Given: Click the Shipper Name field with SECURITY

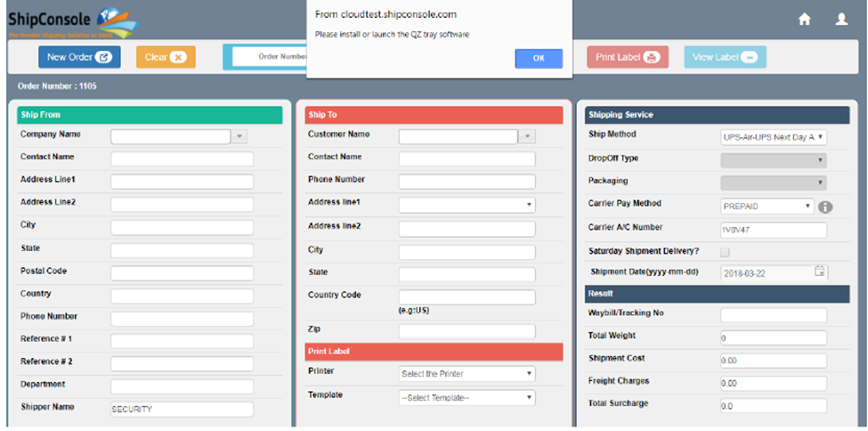Looking at the screenshot, I should (x=183, y=410).
